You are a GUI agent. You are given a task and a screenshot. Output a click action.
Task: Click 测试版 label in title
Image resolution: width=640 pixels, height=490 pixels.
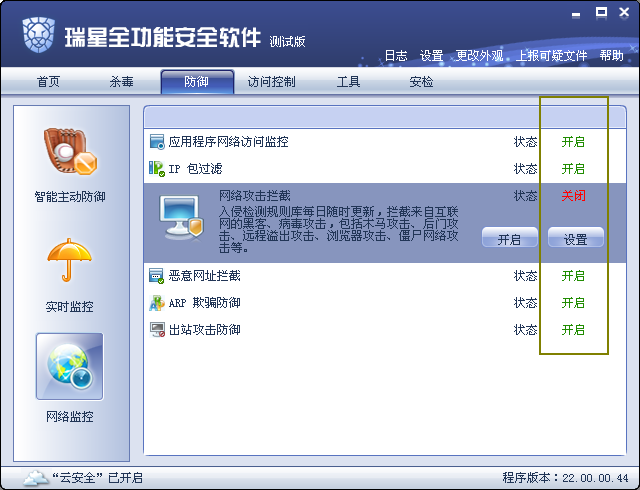coord(287,42)
